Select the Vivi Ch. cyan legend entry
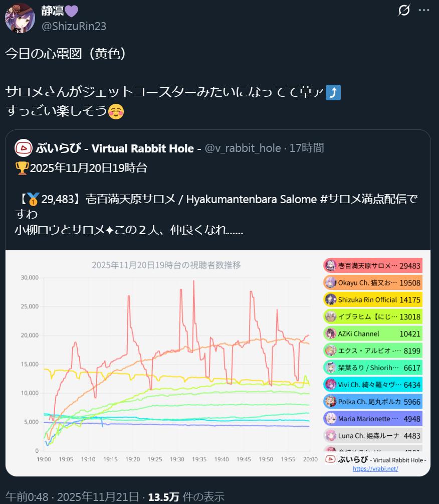439x504 pixels. click(x=373, y=385)
